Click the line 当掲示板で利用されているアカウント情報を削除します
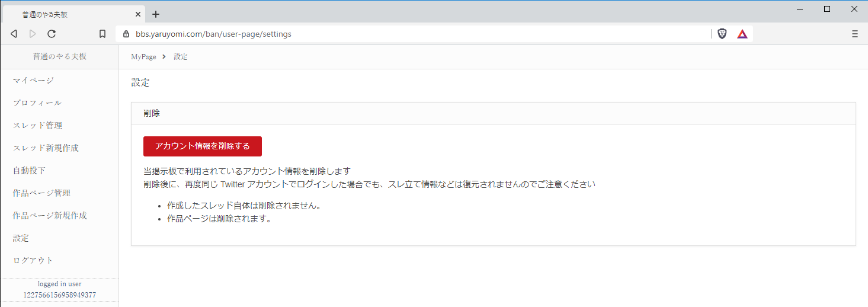868x307 pixels. pos(247,171)
